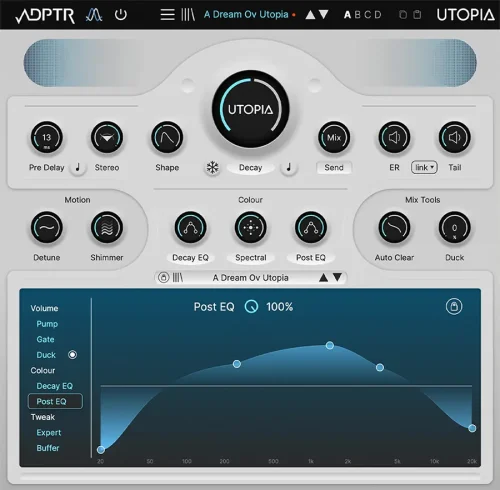500x490 pixels.
Task: Toggle the lock icon in EQ panel
Action: click(454, 306)
